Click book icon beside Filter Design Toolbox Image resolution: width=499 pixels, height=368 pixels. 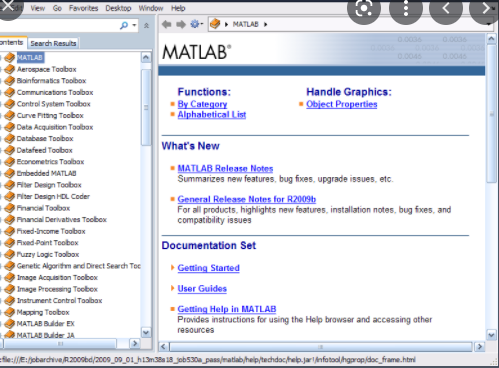[10, 185]
